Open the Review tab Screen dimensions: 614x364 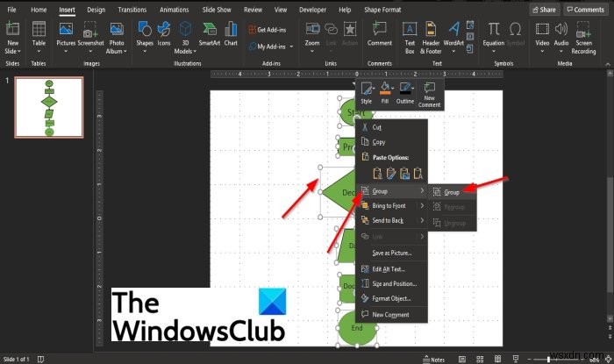(253, 10)
